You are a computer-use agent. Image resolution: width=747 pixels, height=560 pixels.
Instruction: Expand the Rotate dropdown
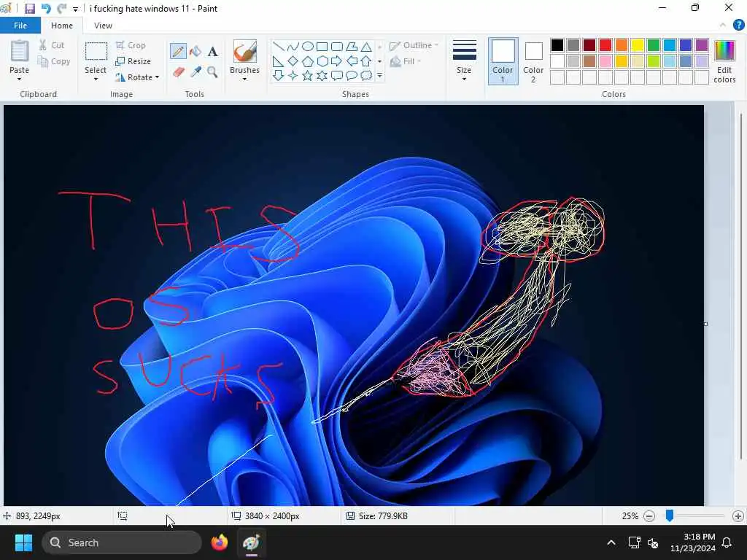point(158,77)
